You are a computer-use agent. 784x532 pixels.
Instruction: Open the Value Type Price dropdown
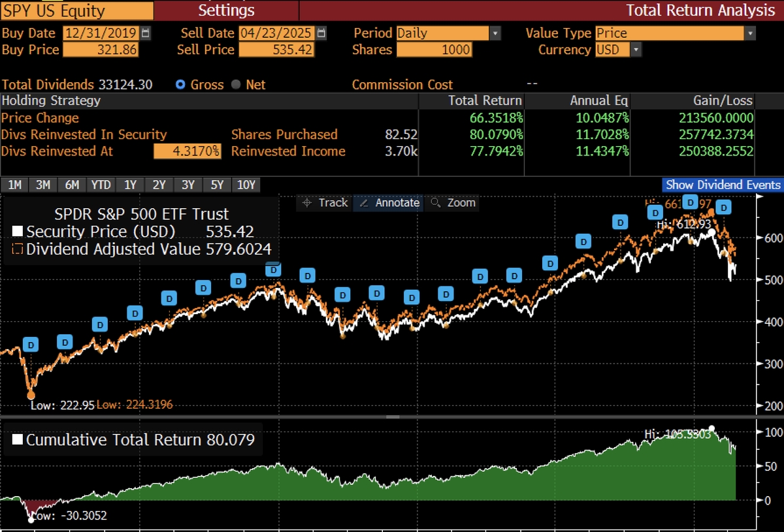click(750, 33)
